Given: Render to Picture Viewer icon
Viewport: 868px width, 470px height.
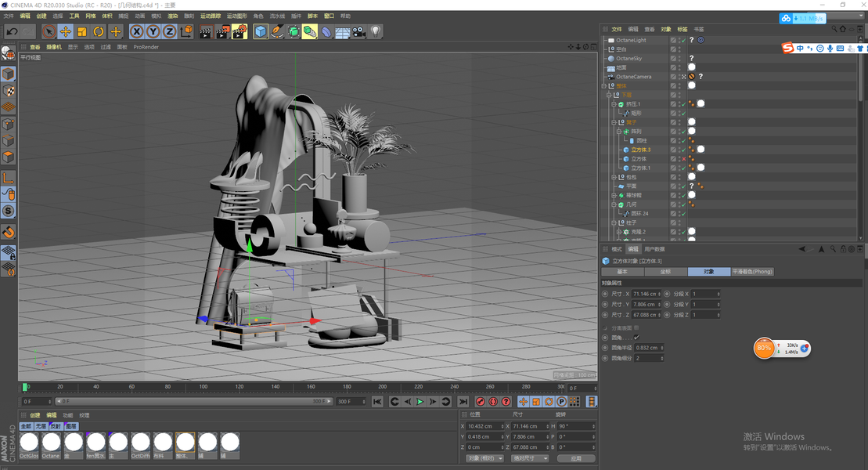Looking at the screenshot, I should click(222, 31).
